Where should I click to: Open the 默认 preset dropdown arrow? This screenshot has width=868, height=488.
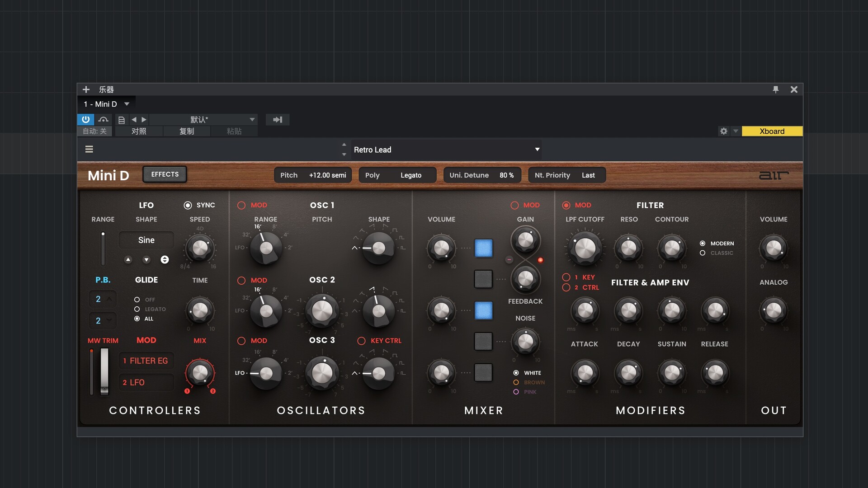coord(252,120)
